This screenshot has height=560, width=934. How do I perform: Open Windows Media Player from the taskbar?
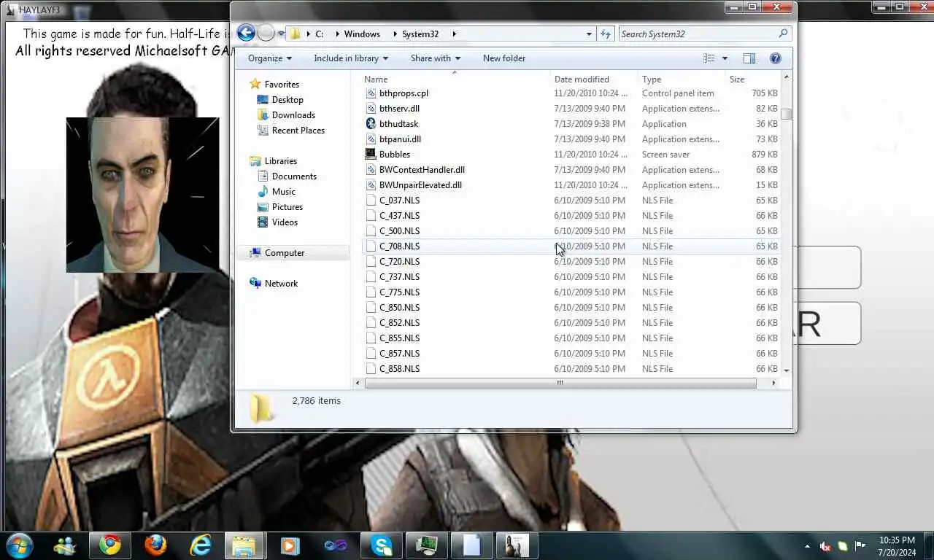(290, 545)
